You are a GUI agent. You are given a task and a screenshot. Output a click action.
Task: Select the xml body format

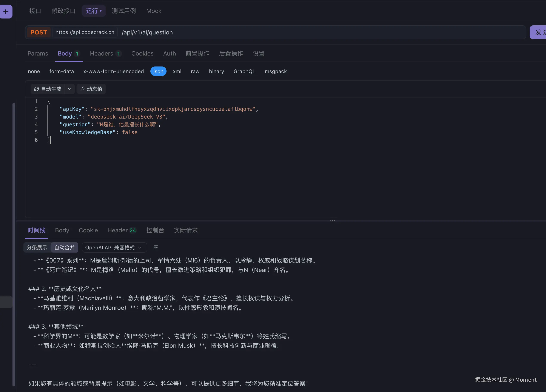pos(177,71)
